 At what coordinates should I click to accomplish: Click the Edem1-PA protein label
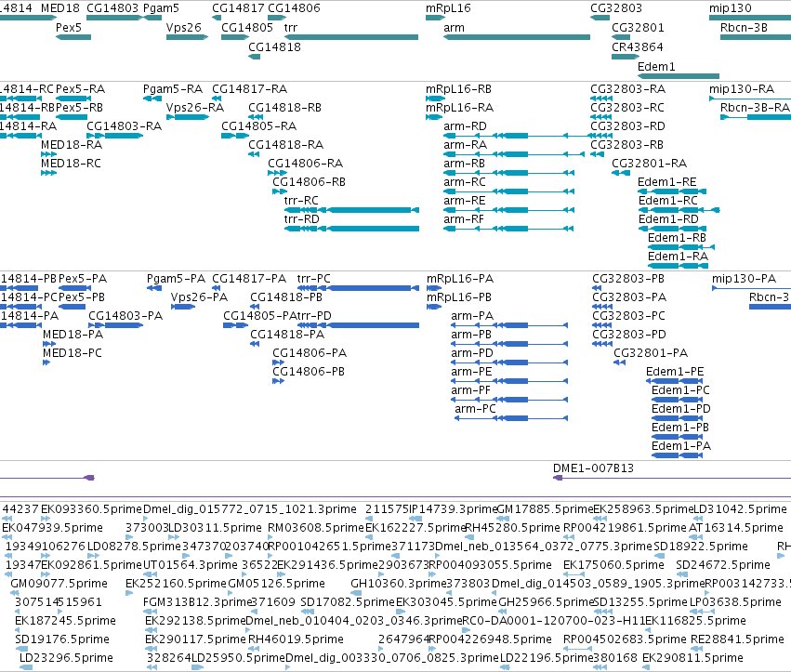(681, 446)
